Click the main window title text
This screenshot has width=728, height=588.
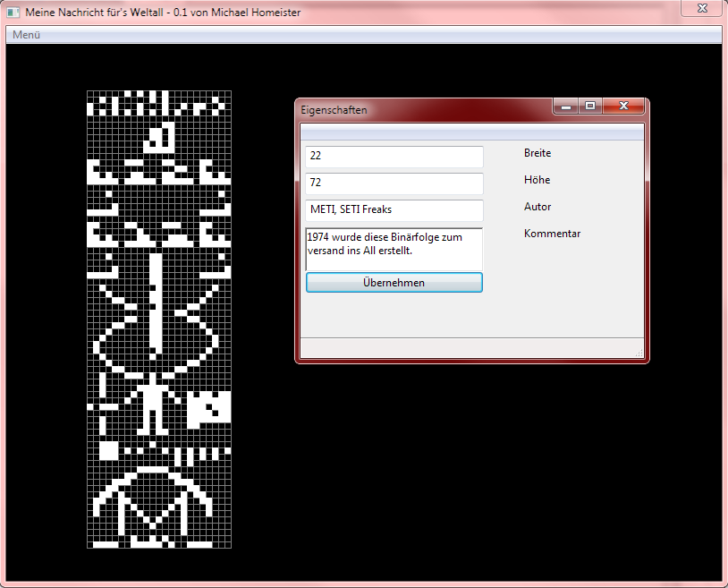(x=163, y=13)
